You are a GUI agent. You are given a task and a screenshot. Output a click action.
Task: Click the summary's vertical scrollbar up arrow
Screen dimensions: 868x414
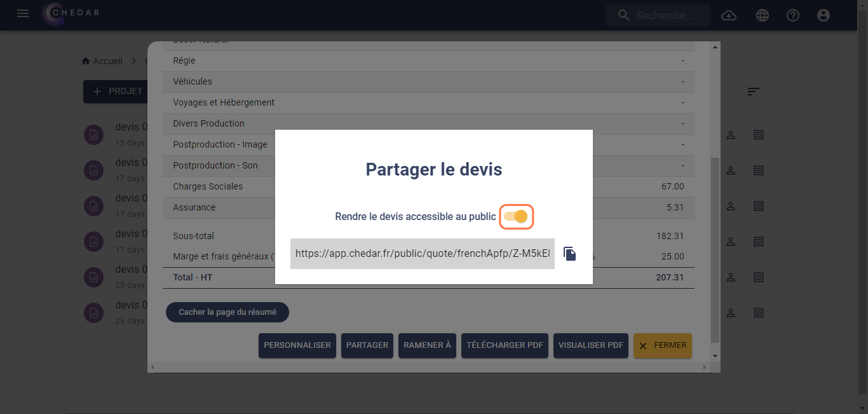[715, 48]
